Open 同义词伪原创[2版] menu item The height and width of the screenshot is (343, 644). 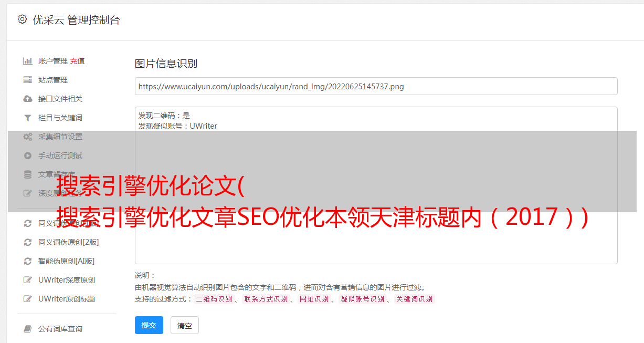(68, 242)
